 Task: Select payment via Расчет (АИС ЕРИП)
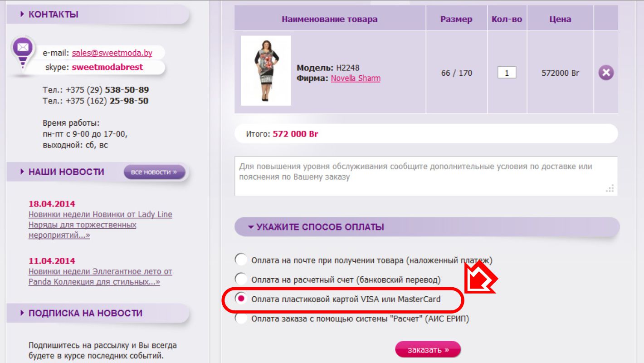tap(241, 318)
